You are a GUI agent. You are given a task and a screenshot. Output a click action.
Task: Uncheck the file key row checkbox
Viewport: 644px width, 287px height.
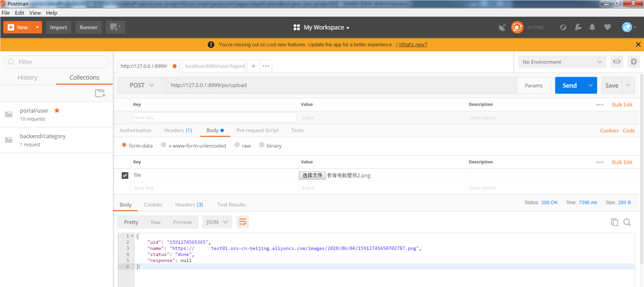pyautogui.click(x=125, y=175)
